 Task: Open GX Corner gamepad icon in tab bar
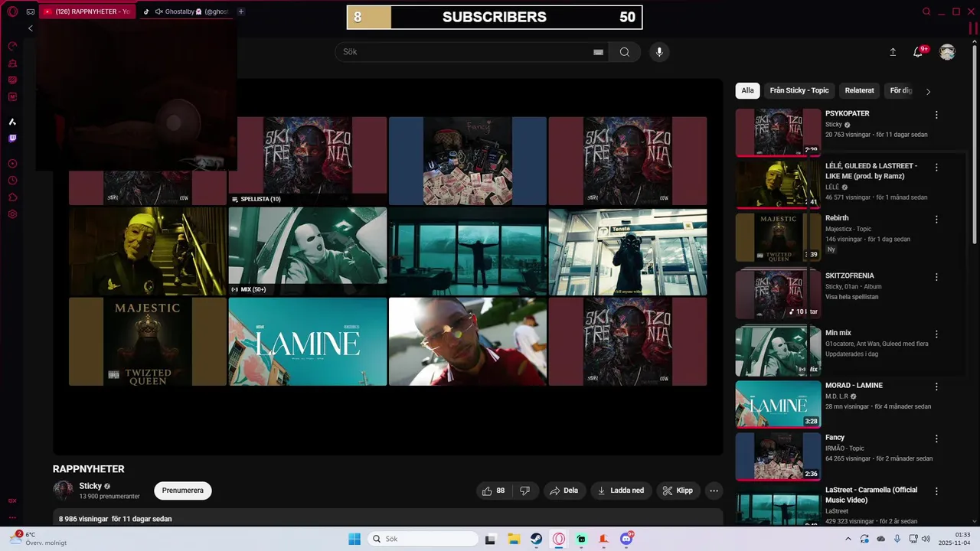(31, 11)
